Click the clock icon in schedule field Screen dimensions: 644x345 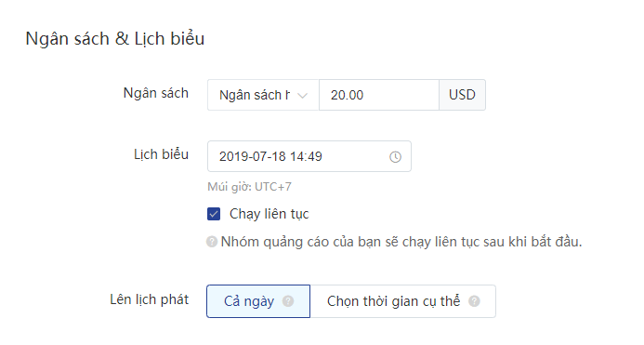point(395,156)
